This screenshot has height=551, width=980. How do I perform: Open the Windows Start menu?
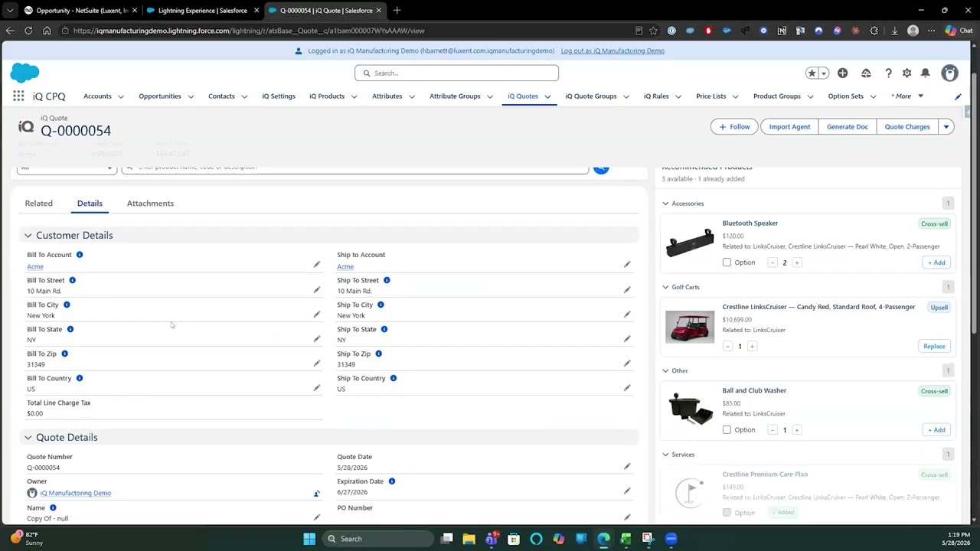[309, 539]
